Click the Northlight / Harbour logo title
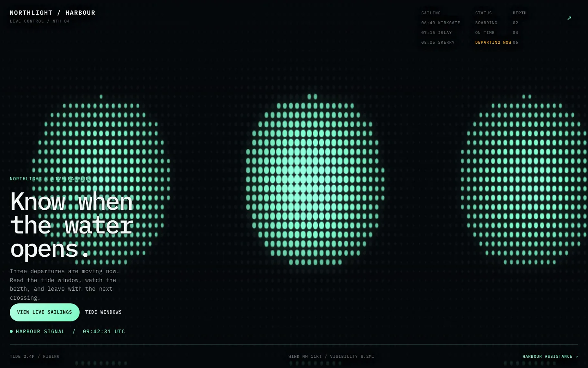Viewport: 588px width, 368px height. (53, 13)
